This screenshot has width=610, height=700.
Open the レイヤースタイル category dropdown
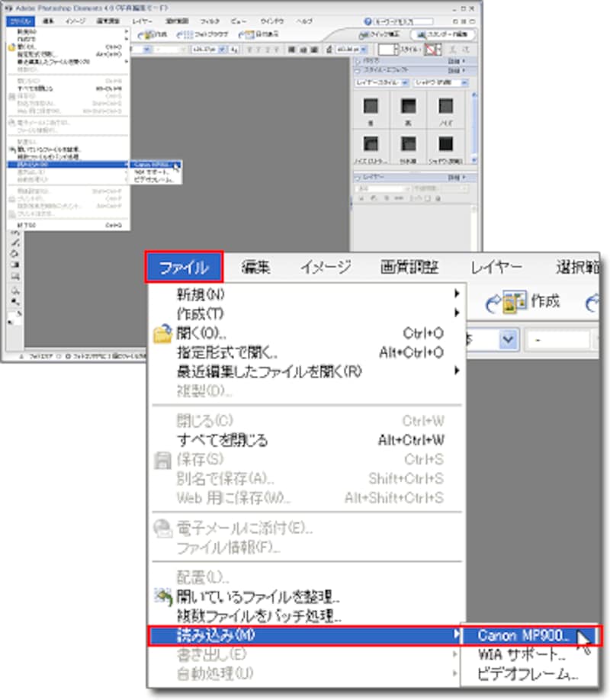coord(382,82)
